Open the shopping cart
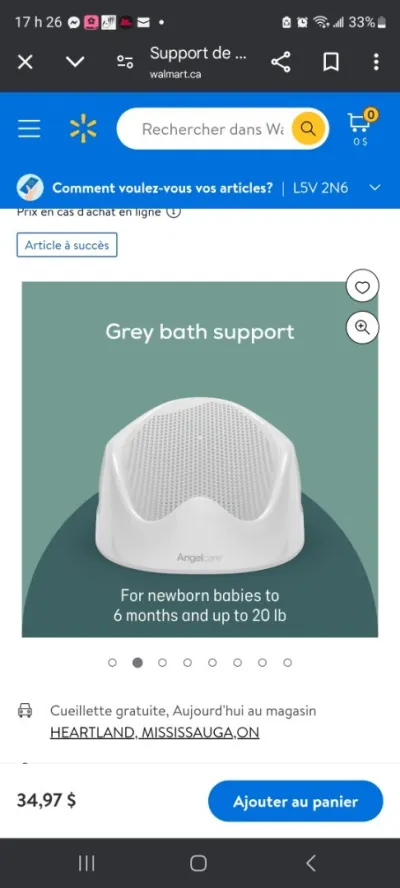The image size is (400, 888). tap(361, 127)
